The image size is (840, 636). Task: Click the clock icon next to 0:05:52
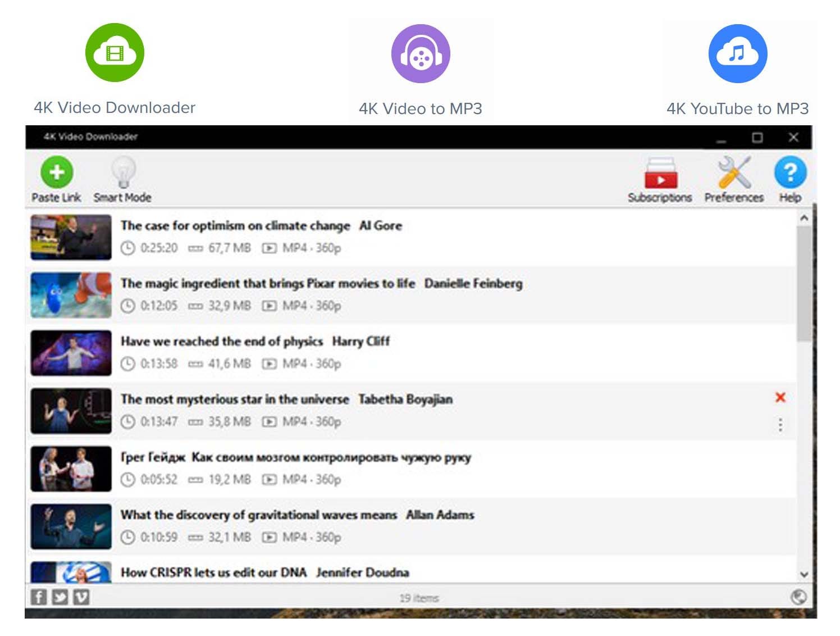click(x=128, y=479)
